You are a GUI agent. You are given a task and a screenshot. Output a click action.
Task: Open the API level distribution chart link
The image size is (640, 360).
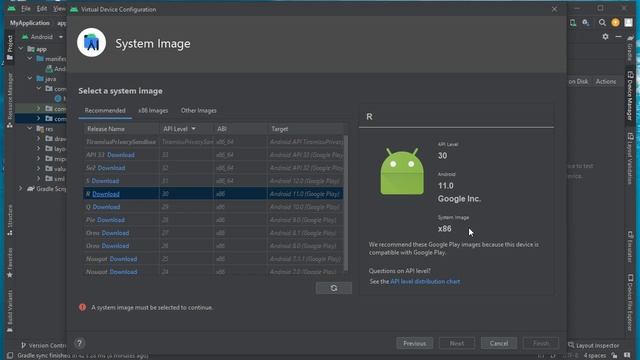click(x=425, y=282)
